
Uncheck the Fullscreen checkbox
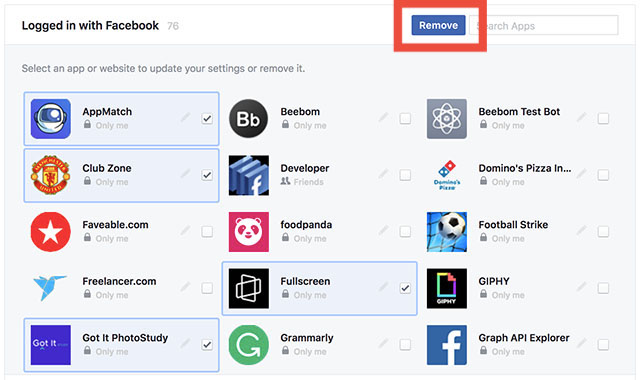pos(405,288)
